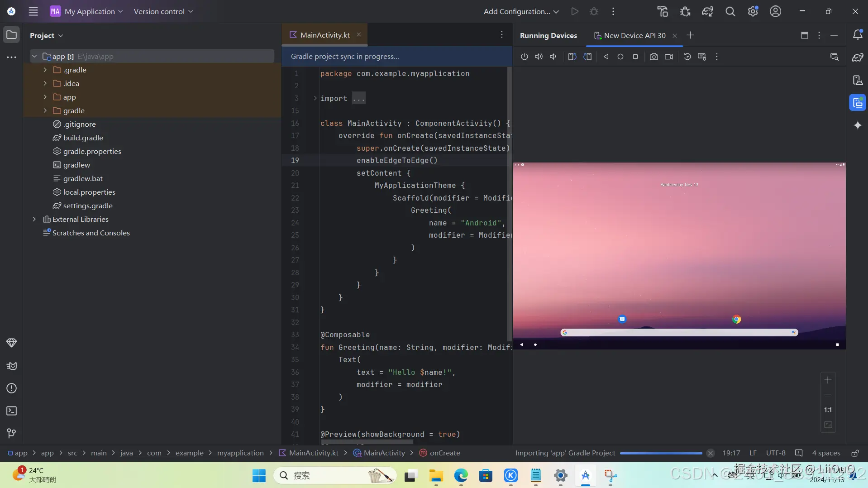
Task: Set emulator zoom to 1:1
Action: [x=828, y=410]
